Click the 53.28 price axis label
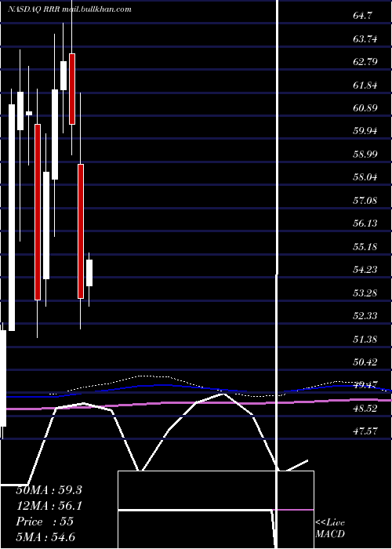The height and width of the screenshot is (549, 392). 365,293
